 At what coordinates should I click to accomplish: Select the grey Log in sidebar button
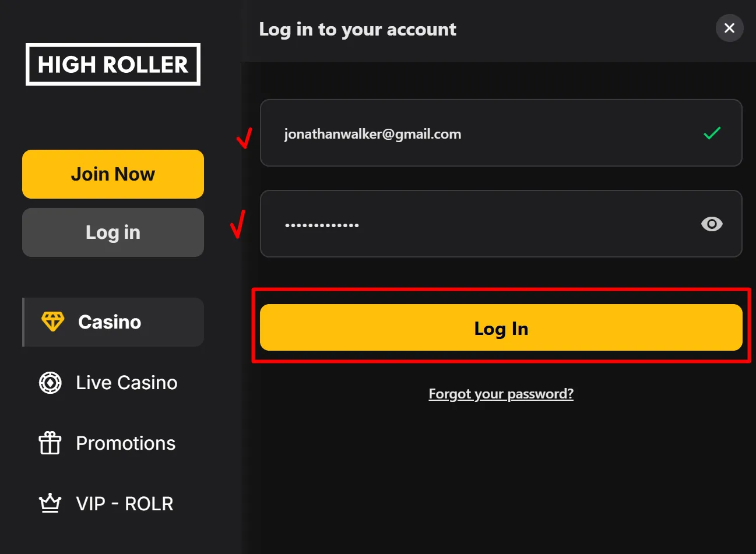[112, 232]
